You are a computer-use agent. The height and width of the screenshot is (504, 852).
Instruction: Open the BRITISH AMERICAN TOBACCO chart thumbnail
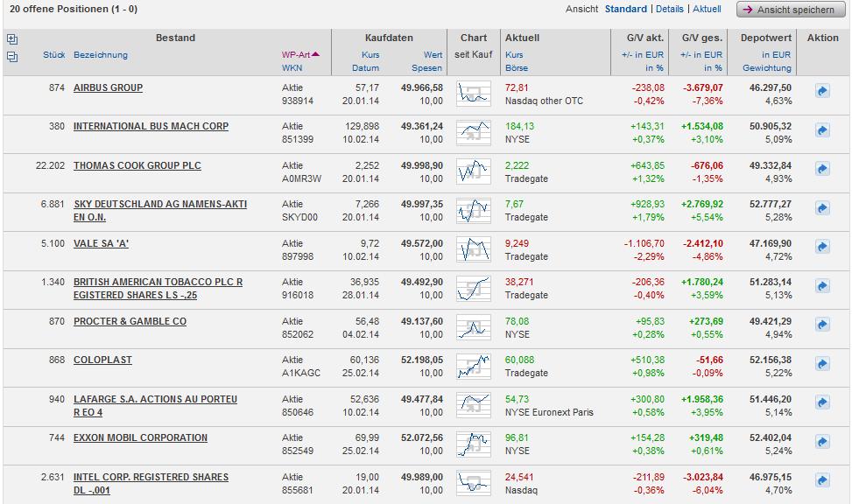tap(474, 287)
